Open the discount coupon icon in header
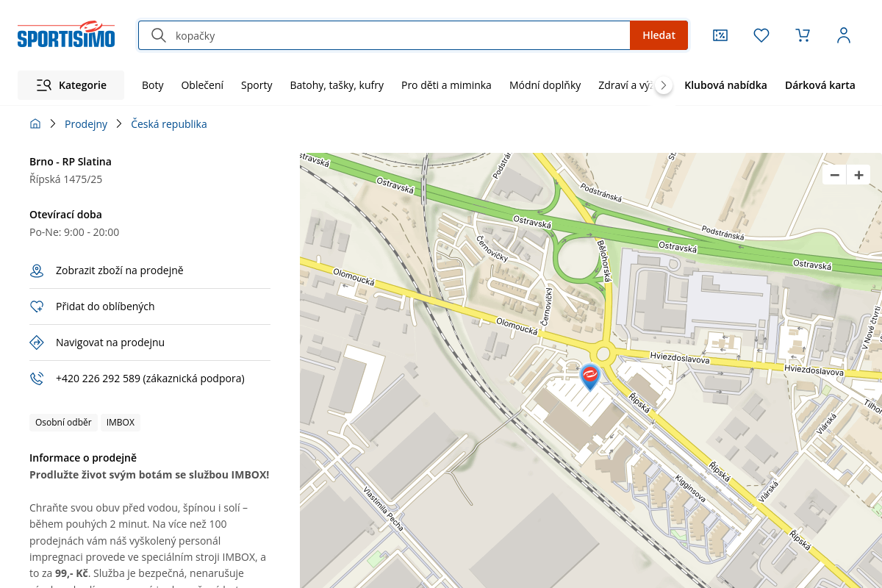The width and height of the screenshot is (882, 588). pyautogui.click(x=720, y=35)
